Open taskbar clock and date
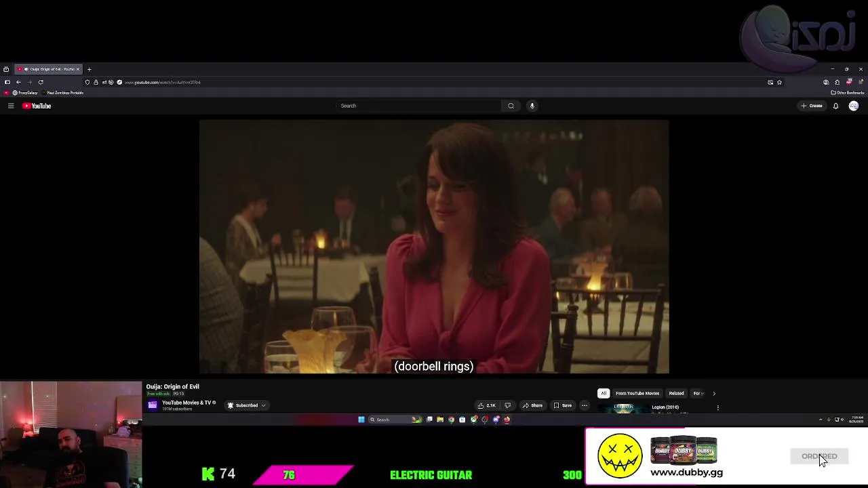 click(x=856, y=420)
